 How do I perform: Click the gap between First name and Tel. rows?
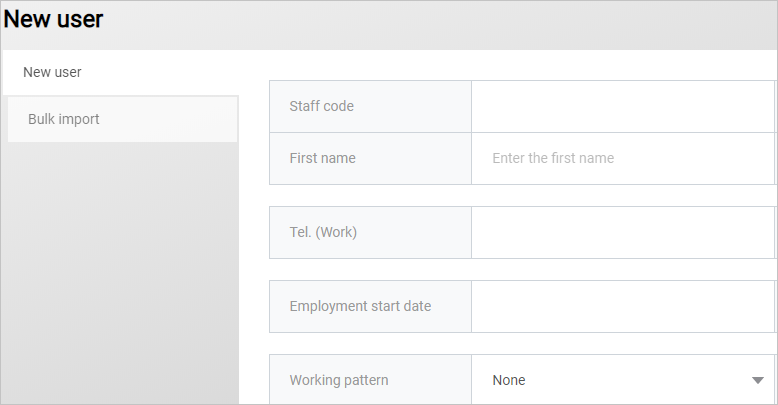point(520,196)
